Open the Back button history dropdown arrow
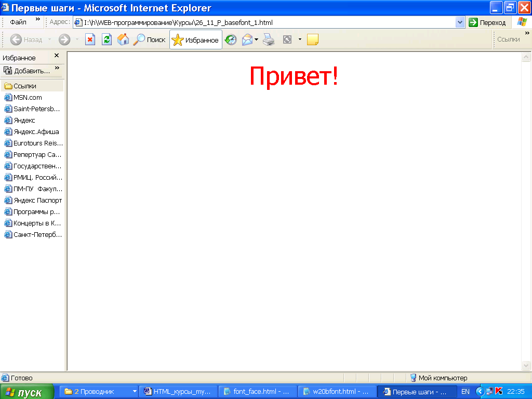 [49, 39]
